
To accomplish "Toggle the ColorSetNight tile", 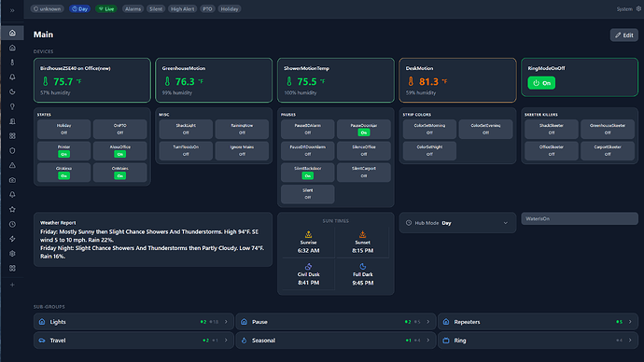I will coord(429,150).
